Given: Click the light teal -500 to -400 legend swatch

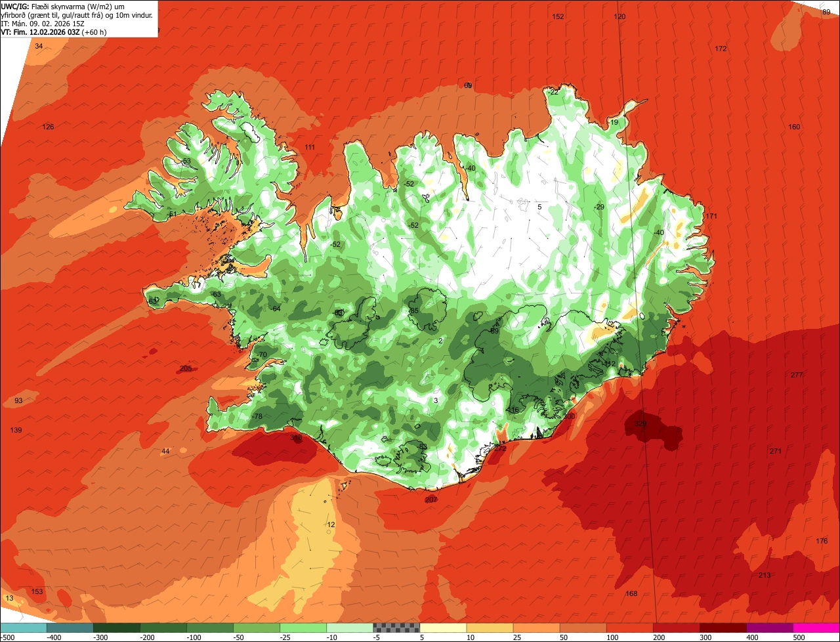Looking at the screenshot, I should (24, 627).
